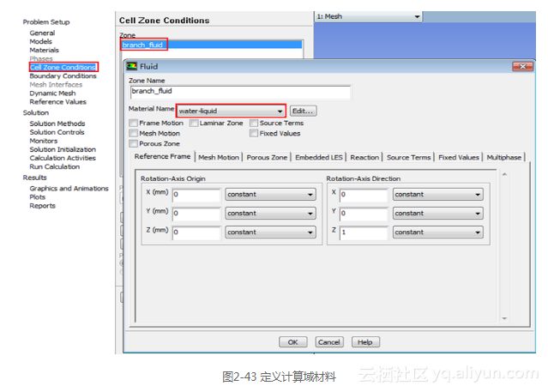Expand Z direction constant dropdown

(477, 232)
